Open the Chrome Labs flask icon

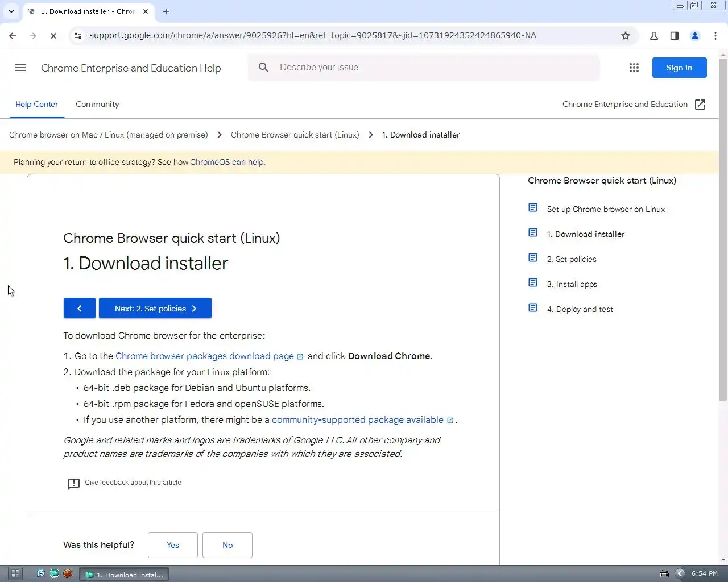point(654,35)
